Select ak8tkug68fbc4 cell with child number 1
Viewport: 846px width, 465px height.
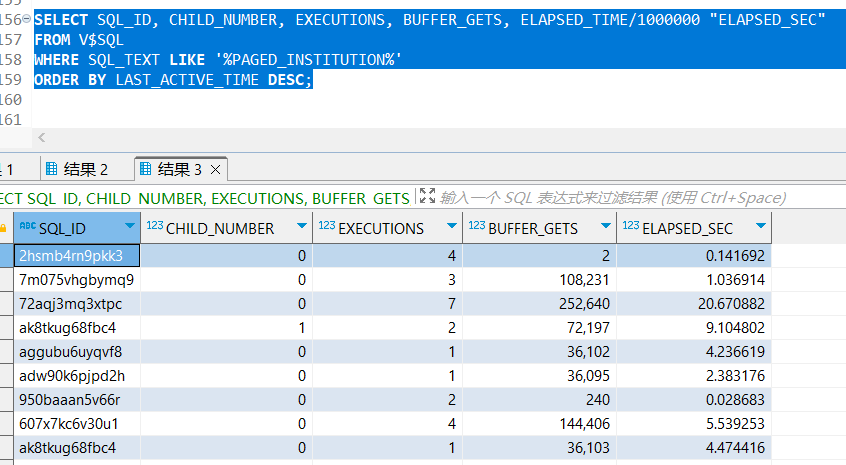(x=77, y=327)
